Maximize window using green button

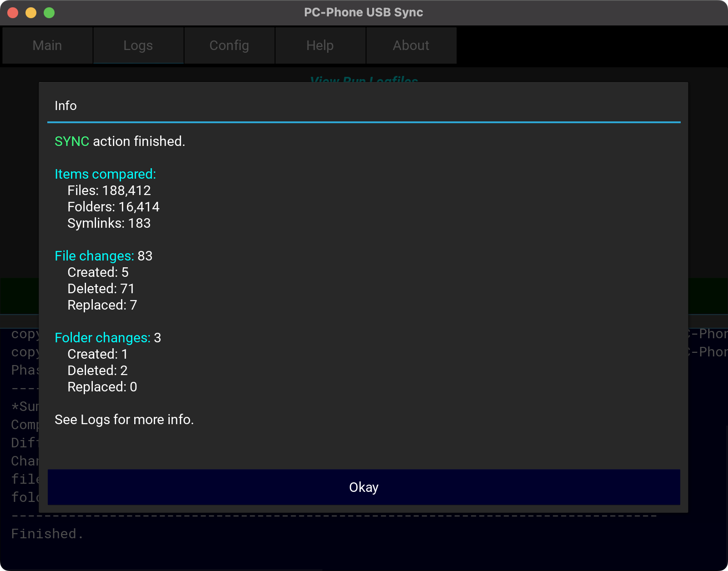(x=49, y=13)
